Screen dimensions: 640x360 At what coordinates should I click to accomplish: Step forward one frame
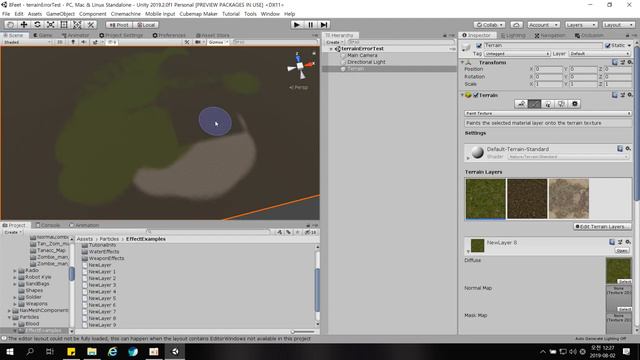(x=324, y=25)
